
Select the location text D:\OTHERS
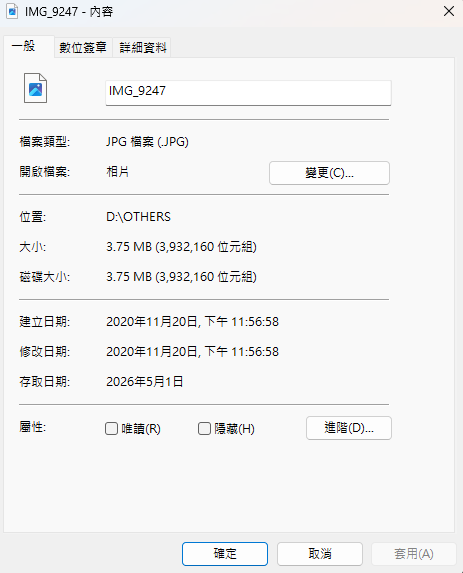138,217
